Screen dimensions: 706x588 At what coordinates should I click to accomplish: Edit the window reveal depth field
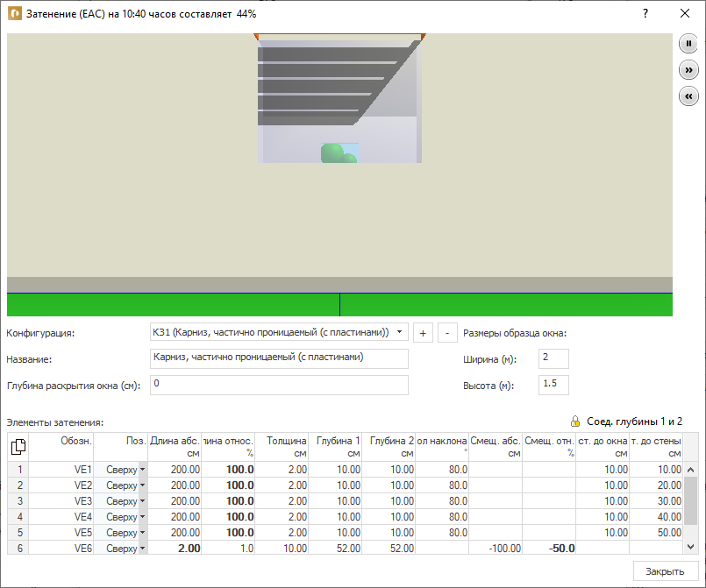(x=279, y=385)
